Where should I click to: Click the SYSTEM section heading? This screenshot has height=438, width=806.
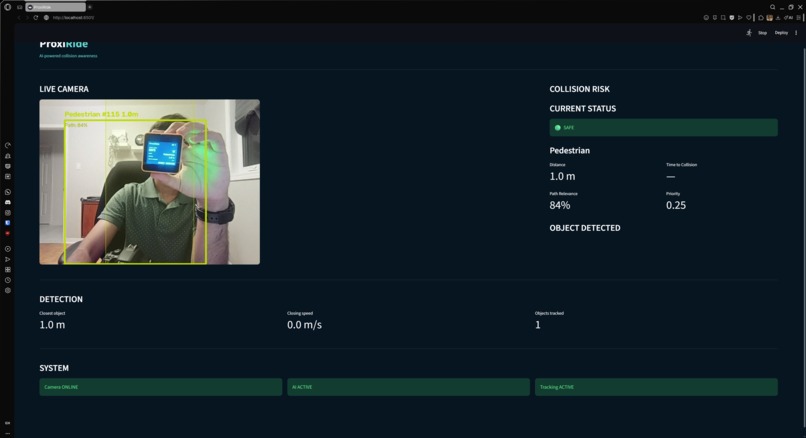click(54, 368)
